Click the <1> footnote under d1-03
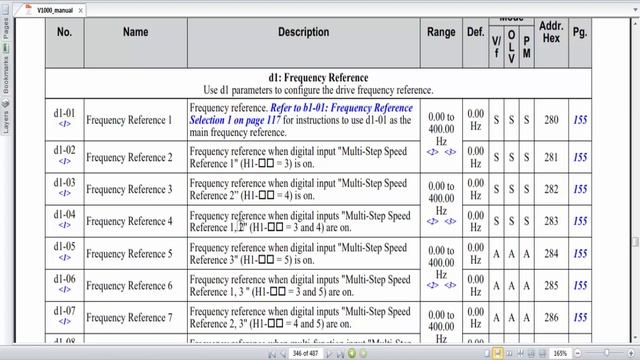Screen dimensions: 640x360 pyautogui.click(x=64, y=193)
